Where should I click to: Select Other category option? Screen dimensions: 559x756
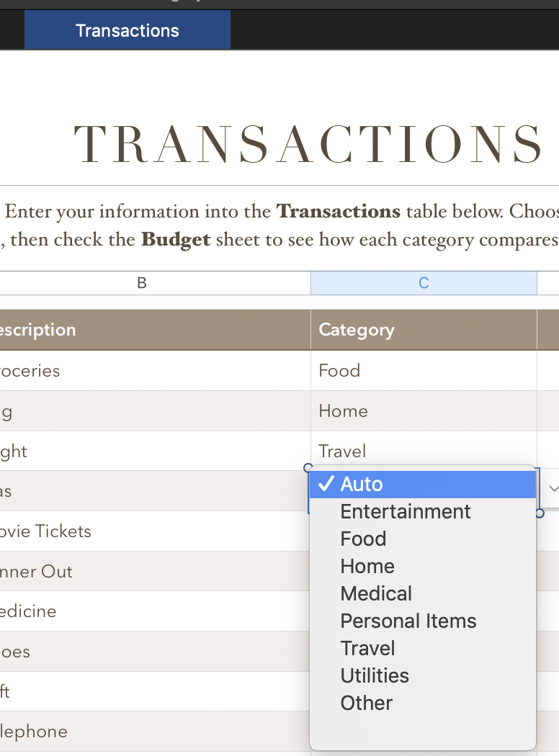pos(367,703)
